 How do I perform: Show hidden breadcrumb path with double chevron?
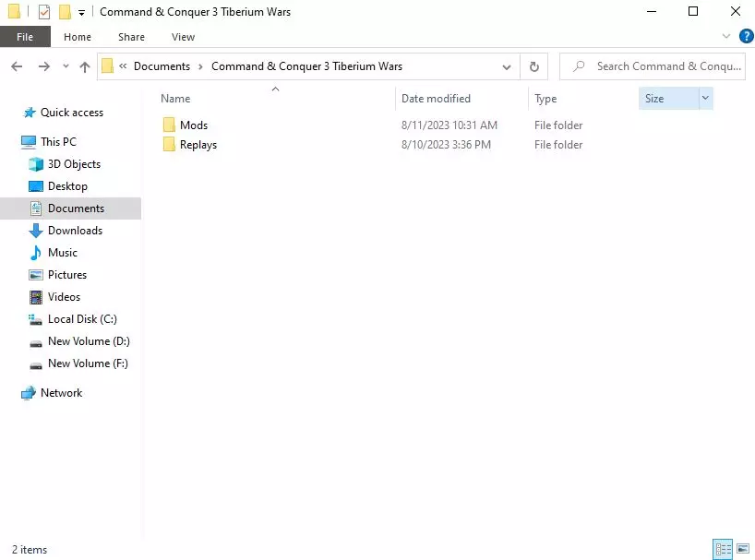click(123, 66)
